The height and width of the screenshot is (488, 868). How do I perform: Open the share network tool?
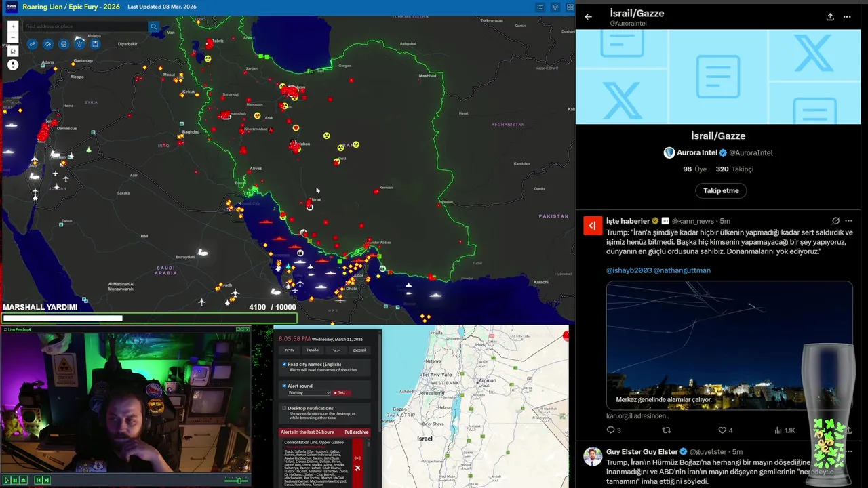pos(79,44)
